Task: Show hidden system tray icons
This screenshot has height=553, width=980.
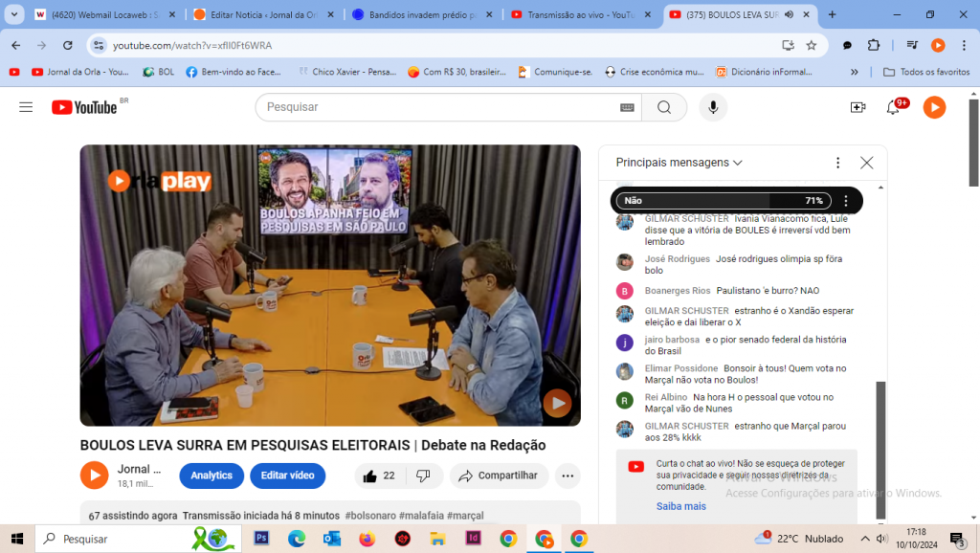Action: [x=865, y=539]
